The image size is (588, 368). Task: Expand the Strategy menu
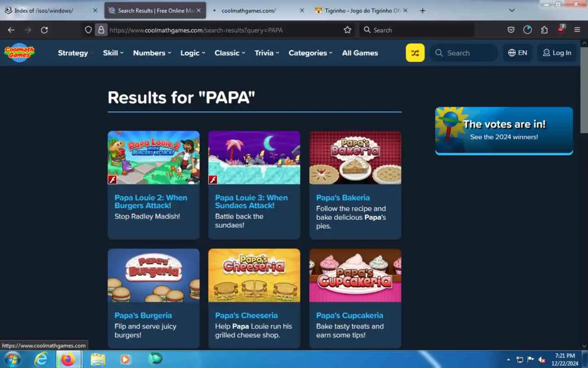tap(75, 53)
